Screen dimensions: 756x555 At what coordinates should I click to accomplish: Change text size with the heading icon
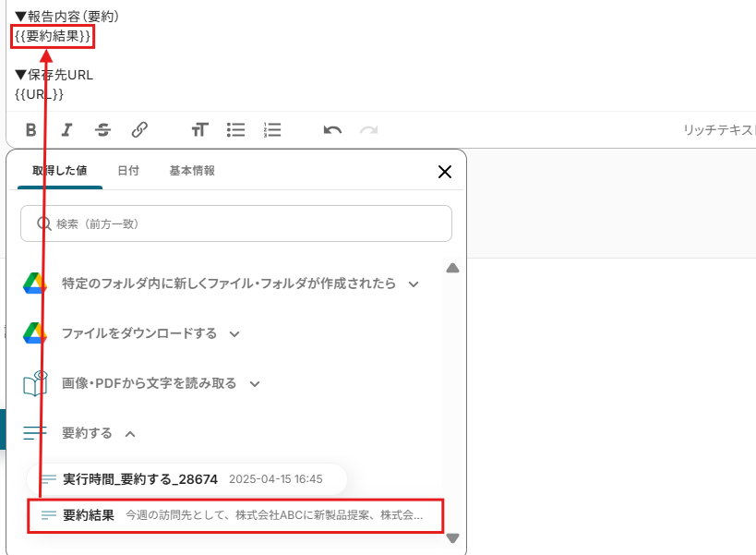click(x=199, y=129)
